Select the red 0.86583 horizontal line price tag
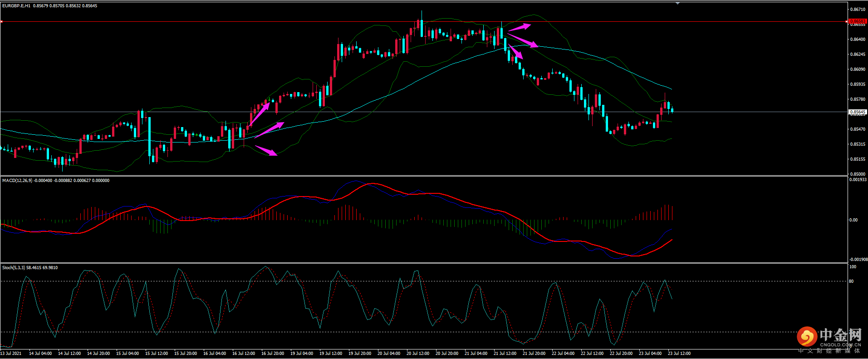The height and width of the screenshot is (359, 868). pos(858,21)
